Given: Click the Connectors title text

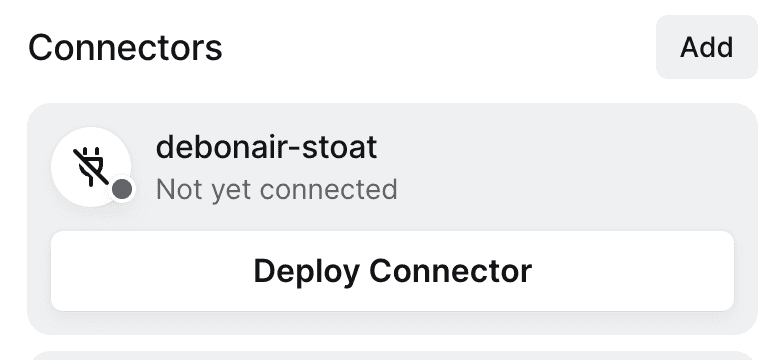Looking at the screenshot, I should (x=125, y=48).
